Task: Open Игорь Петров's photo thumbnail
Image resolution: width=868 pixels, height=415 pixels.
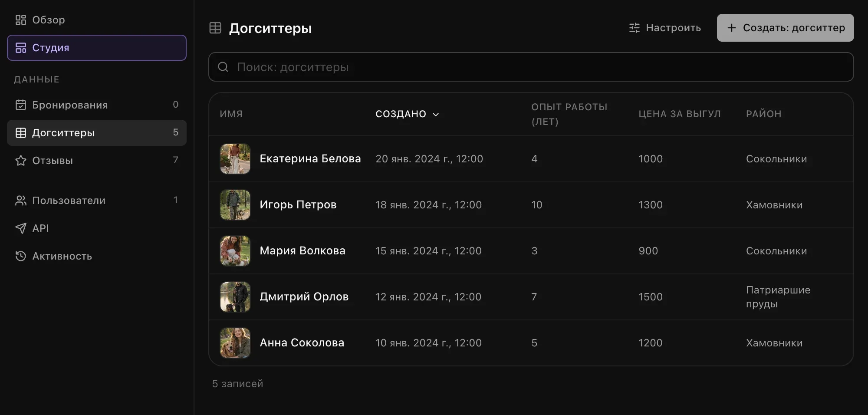Action: [235, 205]
